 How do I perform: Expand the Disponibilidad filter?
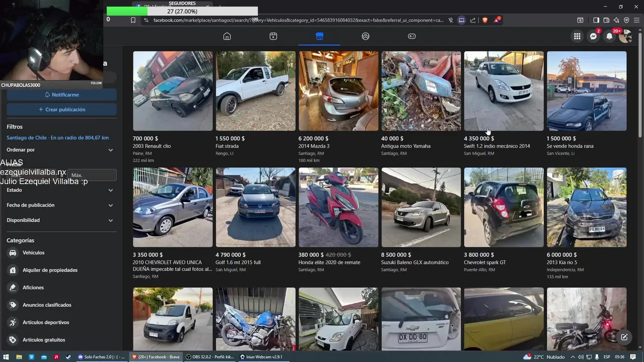60,220
